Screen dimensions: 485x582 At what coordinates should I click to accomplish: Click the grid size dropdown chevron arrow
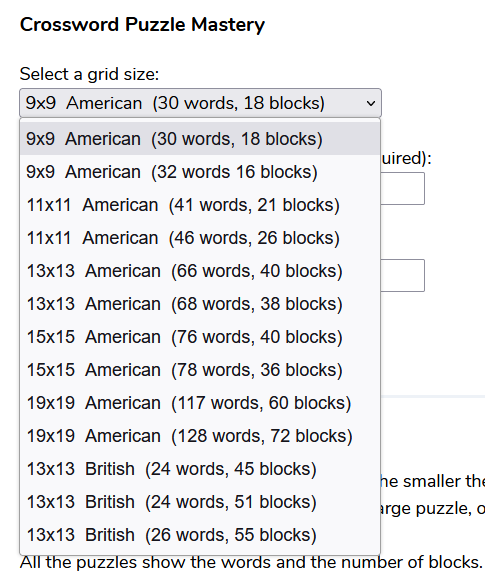click(370, 103)
